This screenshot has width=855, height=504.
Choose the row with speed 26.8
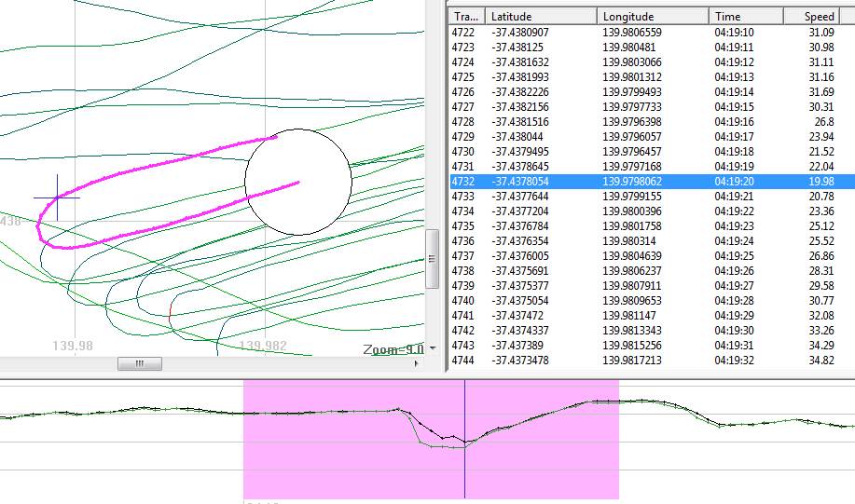(x=651, y=122)
